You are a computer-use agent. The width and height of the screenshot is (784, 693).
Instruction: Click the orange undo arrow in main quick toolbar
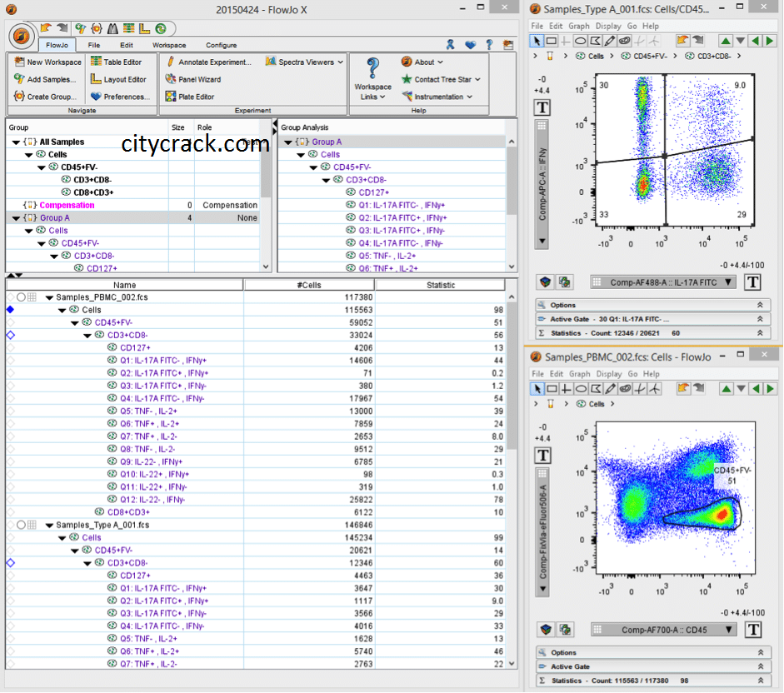46,28
